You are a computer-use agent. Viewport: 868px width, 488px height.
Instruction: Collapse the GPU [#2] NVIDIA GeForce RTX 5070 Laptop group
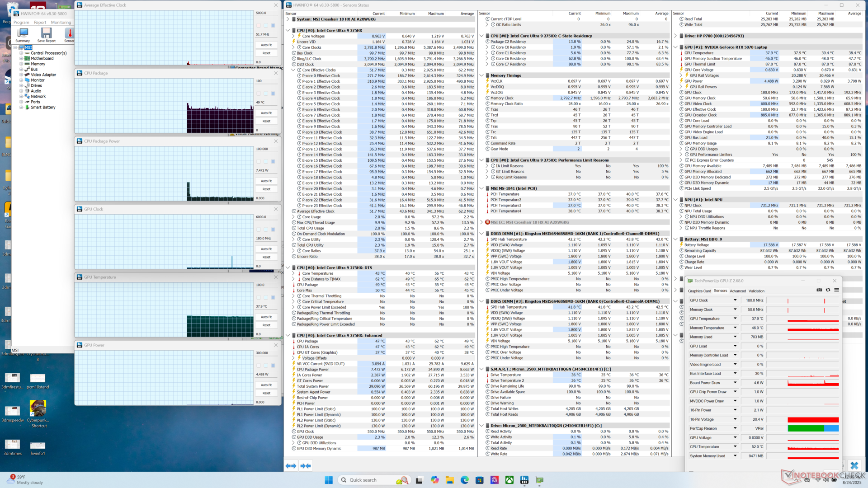pos(675,47)
